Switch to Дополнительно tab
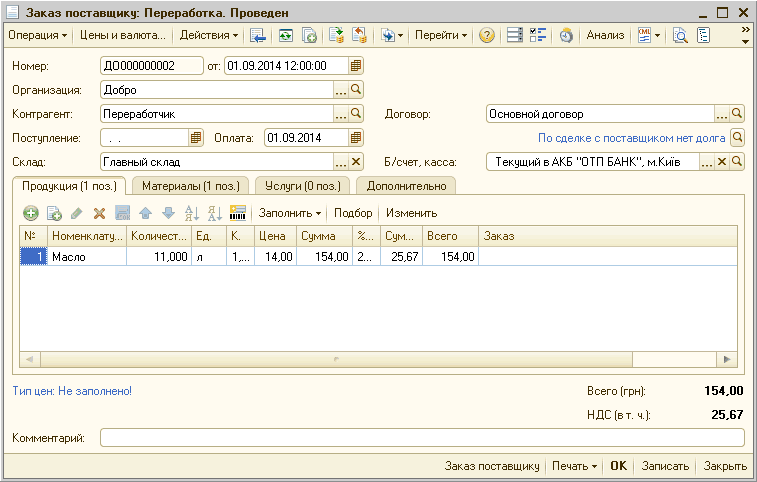Image resolution: width=757 pixels, height=482 pixels. [x=406, y=186]
